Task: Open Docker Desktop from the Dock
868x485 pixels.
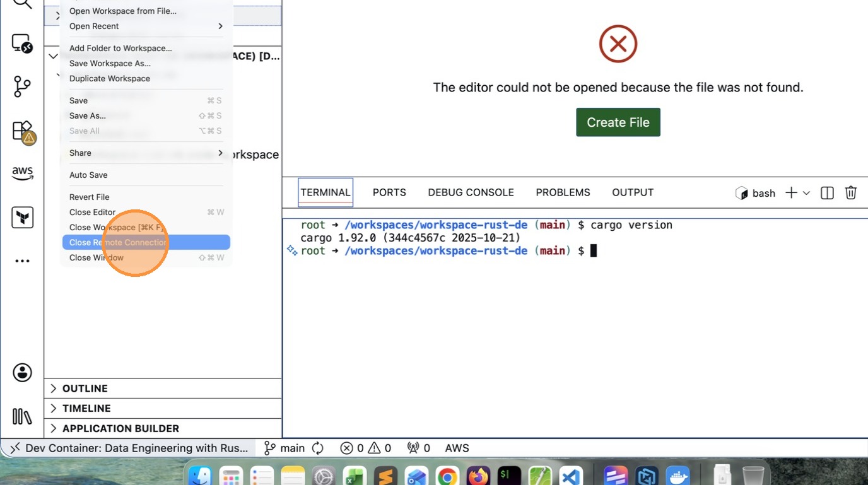Action: (x=678, y=476)
